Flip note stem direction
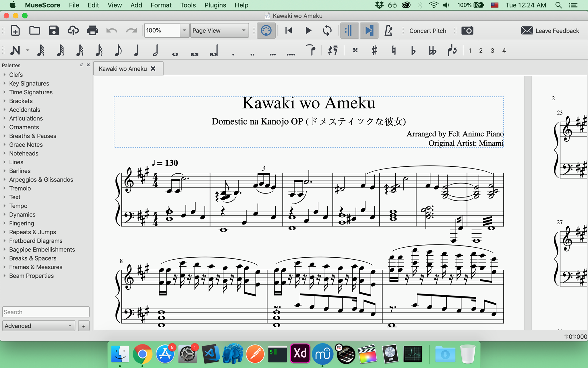 (x=452, y=51)
